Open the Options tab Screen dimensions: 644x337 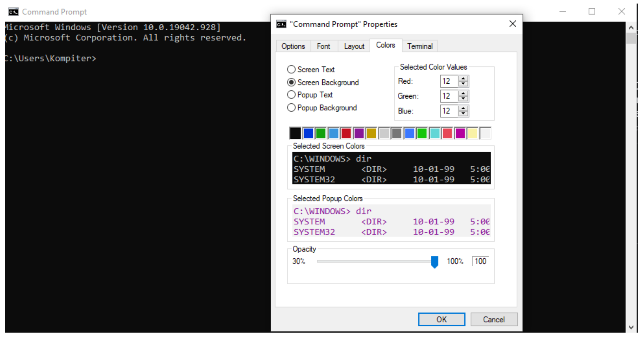pyautogui.click(x=293, y=46)
